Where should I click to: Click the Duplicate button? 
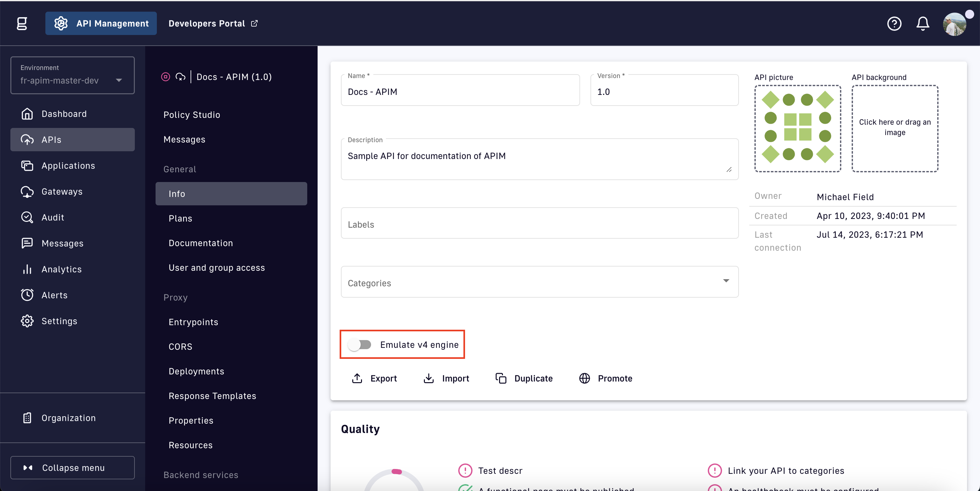(524, 378)
